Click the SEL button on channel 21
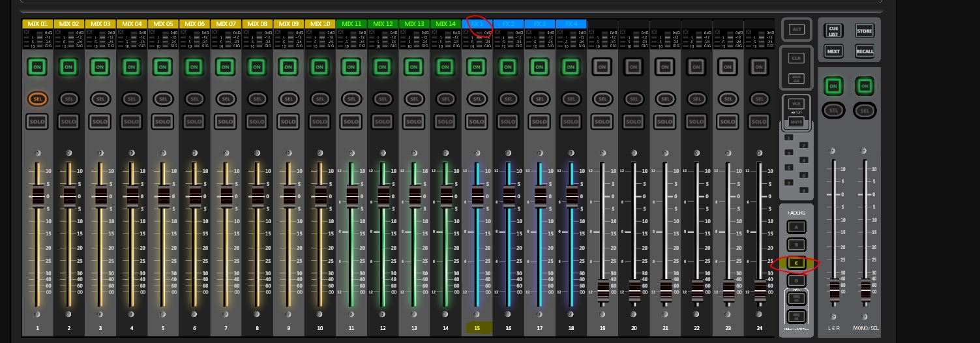 pyautogui.click(x=665, y=99)
